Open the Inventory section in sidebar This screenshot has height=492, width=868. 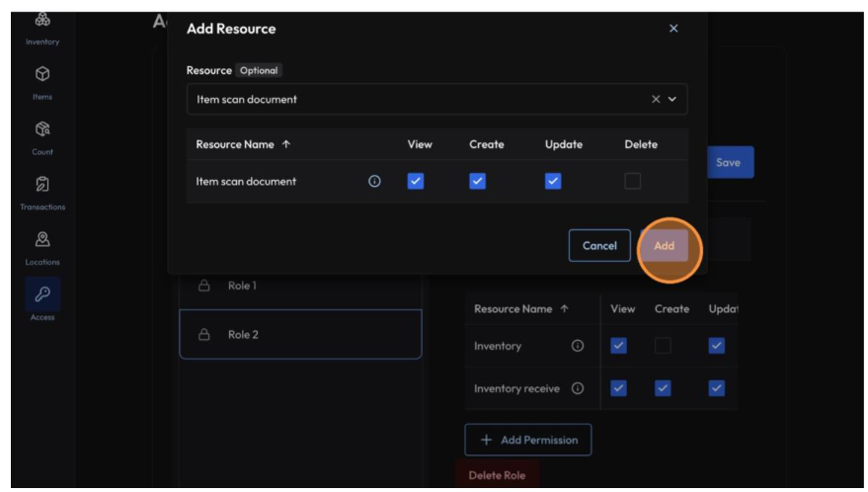(42, 28)
